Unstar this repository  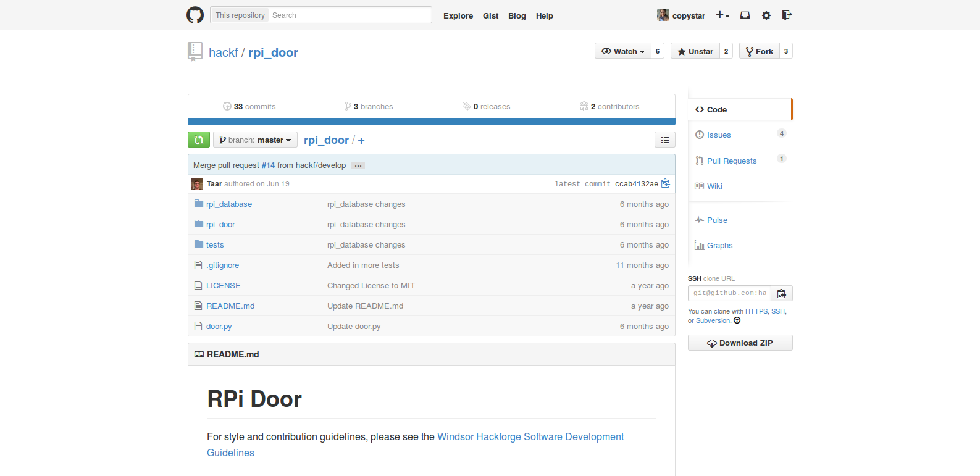pos(695,51)
